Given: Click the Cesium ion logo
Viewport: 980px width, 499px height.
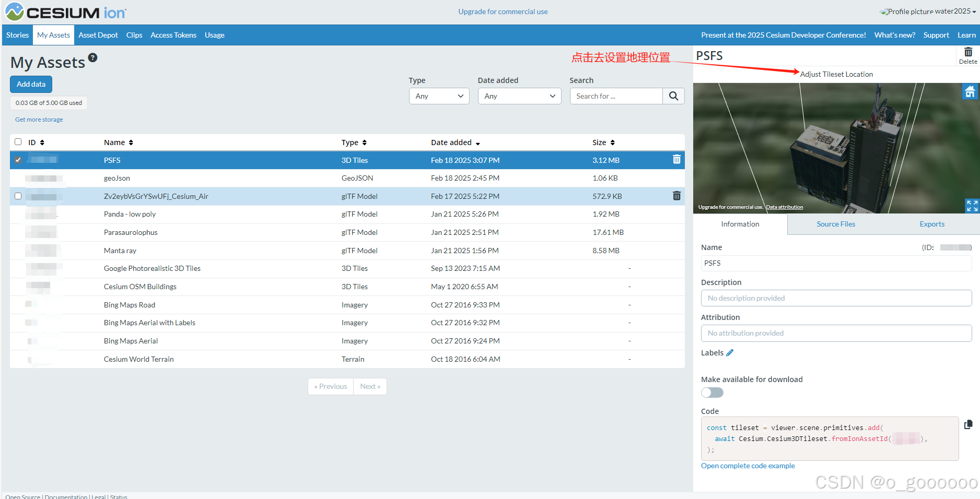Looking at the screenshot, I should point(66,11).
